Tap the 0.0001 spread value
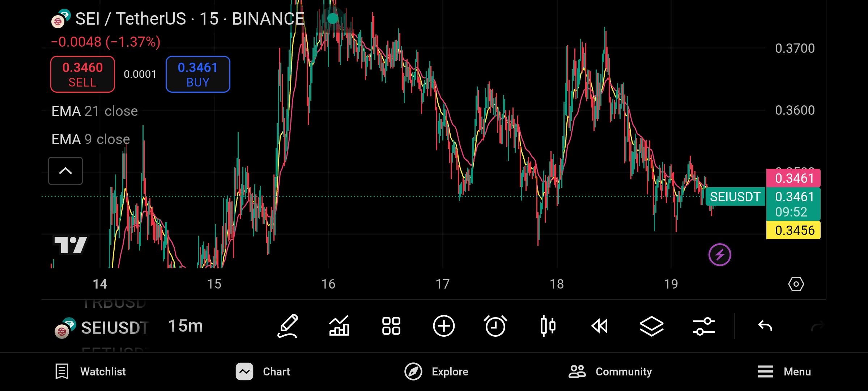This screenshot has height=391, width=868. click(x=140, y=74)
